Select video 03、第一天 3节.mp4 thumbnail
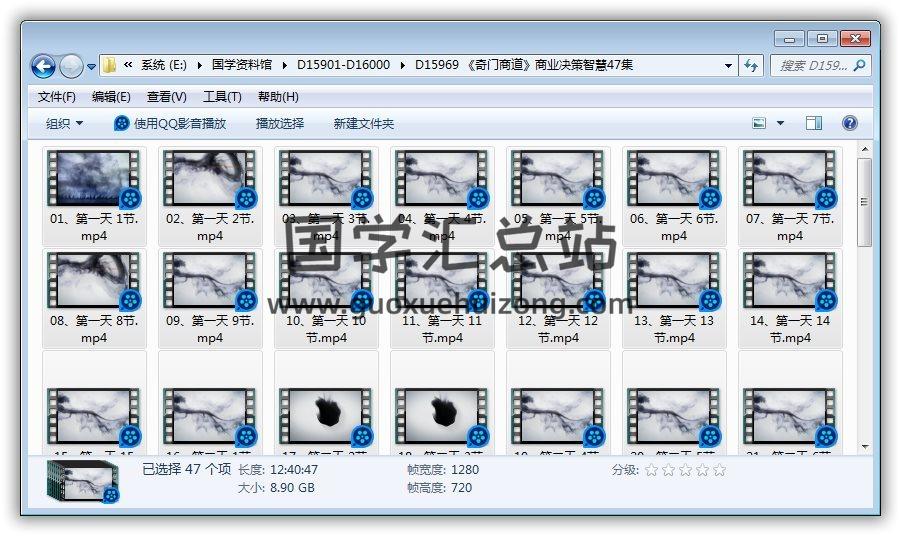 point(326,179)
